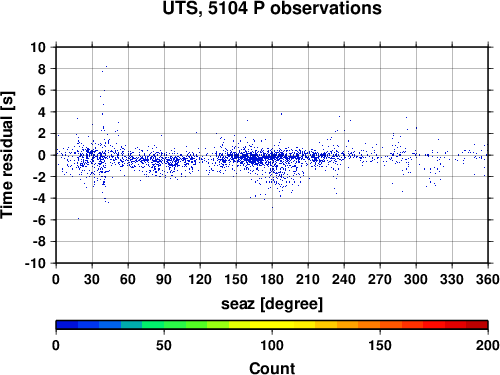Click the colorbar tick label 50
500x375 pixels.
pos(164,346)
